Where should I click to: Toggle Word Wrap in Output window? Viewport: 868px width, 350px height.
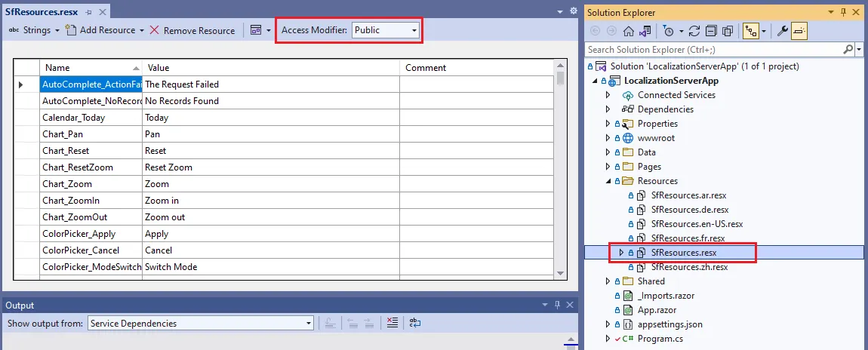[416, 324]
